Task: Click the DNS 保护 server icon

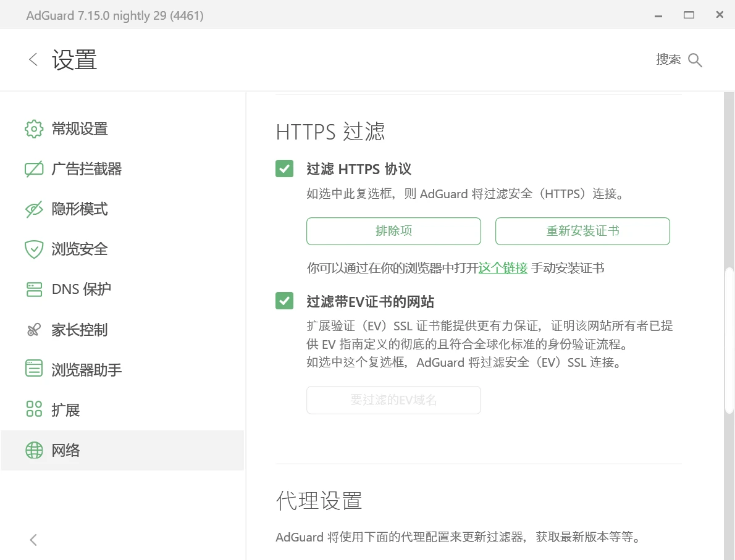Action: point(34,289)
